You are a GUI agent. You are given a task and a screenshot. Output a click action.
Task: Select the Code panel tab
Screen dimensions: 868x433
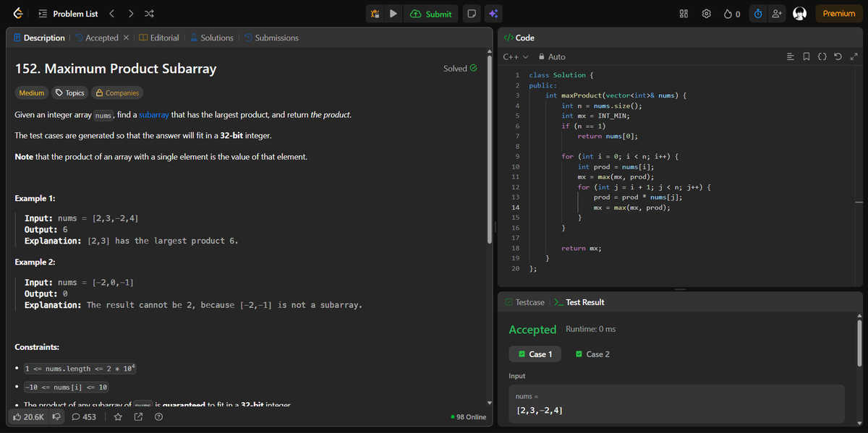(519, 38)
